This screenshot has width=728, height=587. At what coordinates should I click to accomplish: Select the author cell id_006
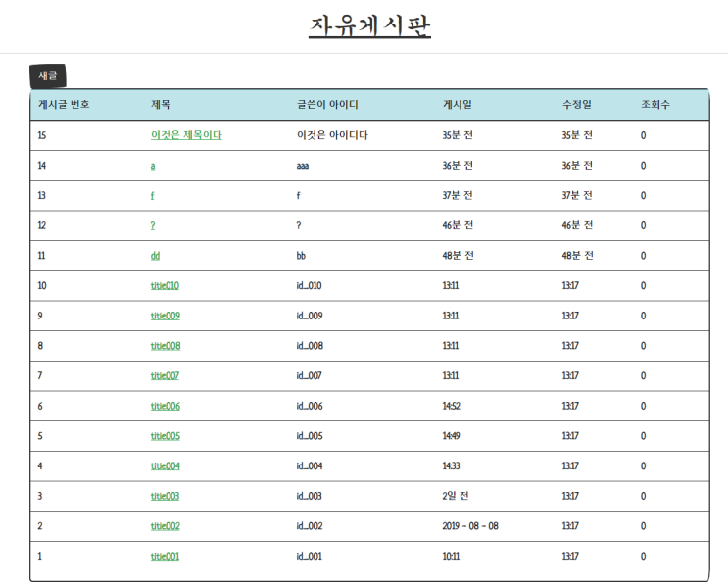pyautogui.click(x=310, y=406)
